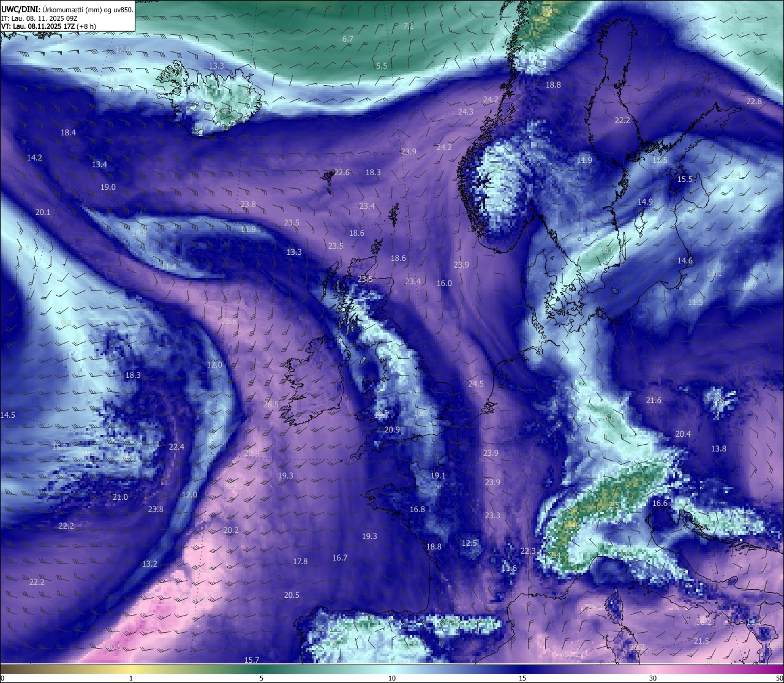The image size is (784, 683).
Task: Click the 20.5 value map label
Action: tap(292, 595)
